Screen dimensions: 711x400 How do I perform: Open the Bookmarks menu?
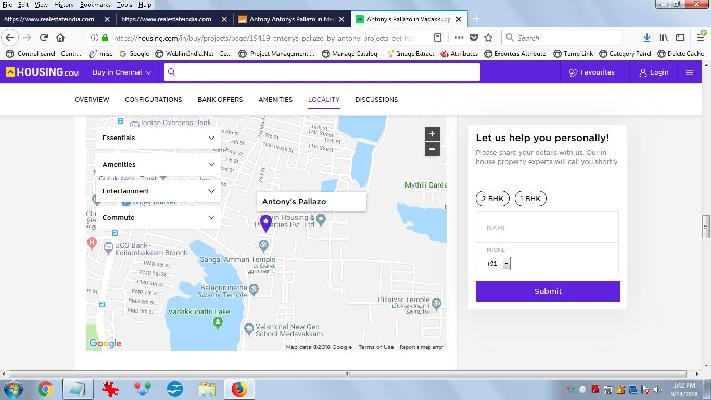point(95,5)
